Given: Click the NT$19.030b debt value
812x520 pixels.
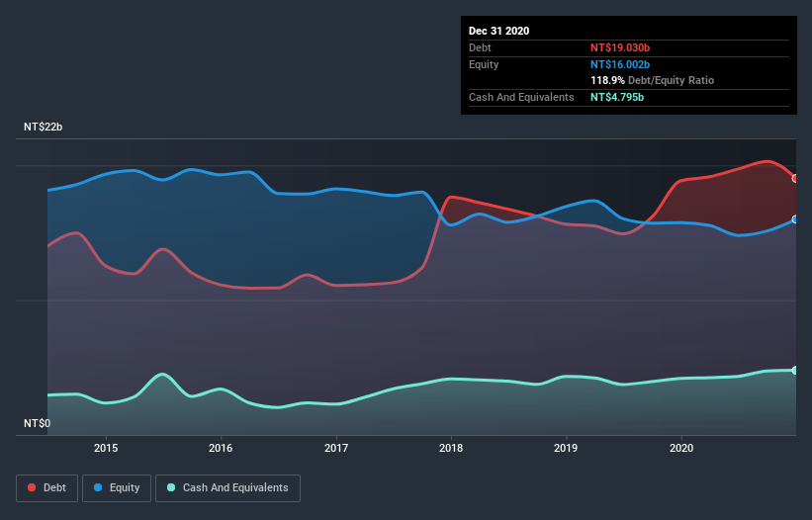Looking at the screenshot, I should [x=620, y=47].
